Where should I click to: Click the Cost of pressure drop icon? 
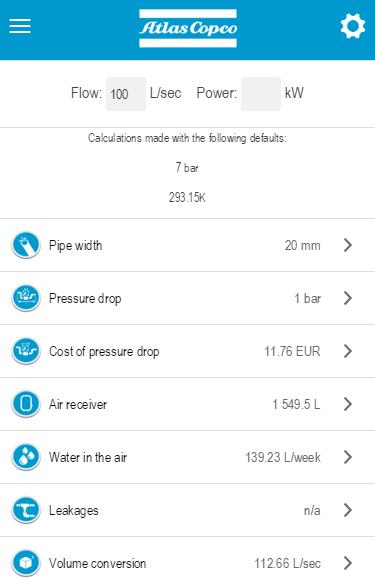(x=26, y=351)
